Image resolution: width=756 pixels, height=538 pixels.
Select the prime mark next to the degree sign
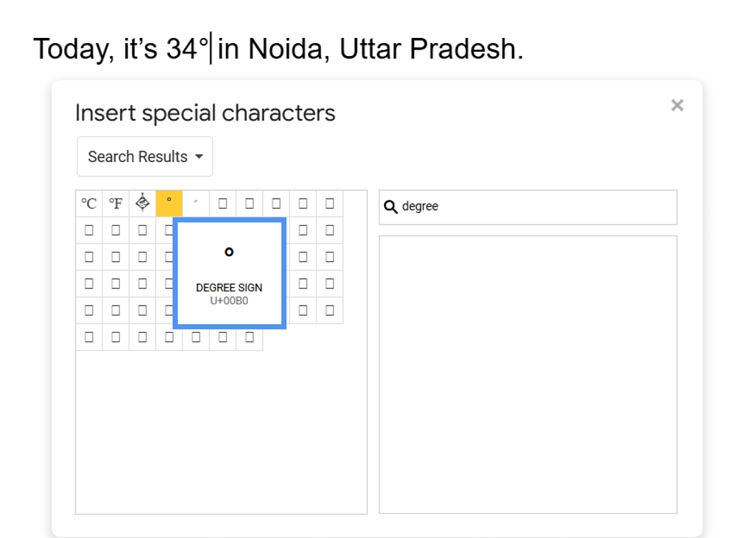(195, 203)
